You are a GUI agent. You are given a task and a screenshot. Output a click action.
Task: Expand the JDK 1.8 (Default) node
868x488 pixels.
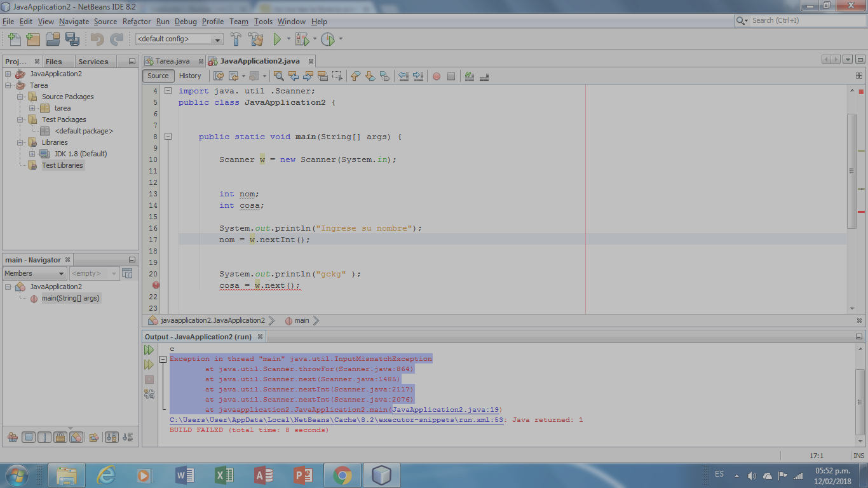point(32,154)
